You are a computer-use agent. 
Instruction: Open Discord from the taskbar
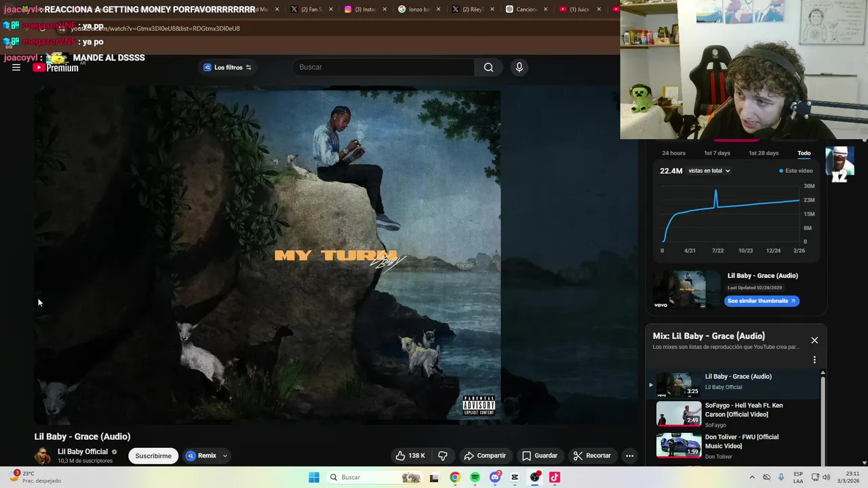tap(495, 477)
